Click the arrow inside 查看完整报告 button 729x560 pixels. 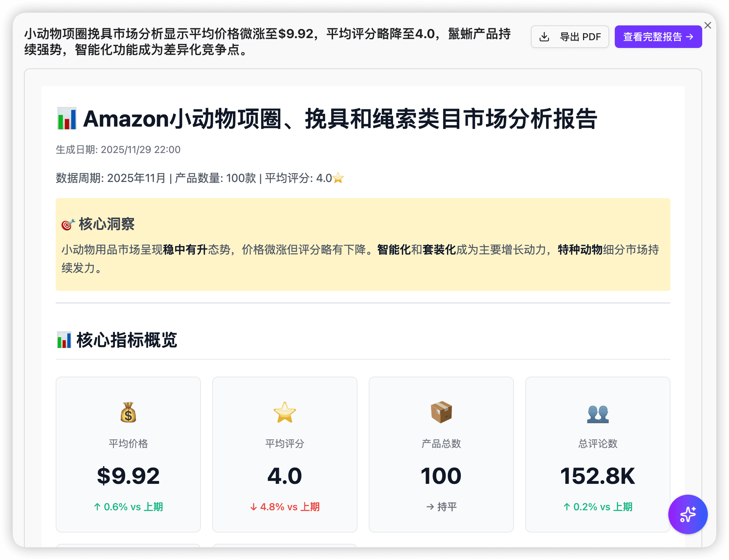point(691,36)
